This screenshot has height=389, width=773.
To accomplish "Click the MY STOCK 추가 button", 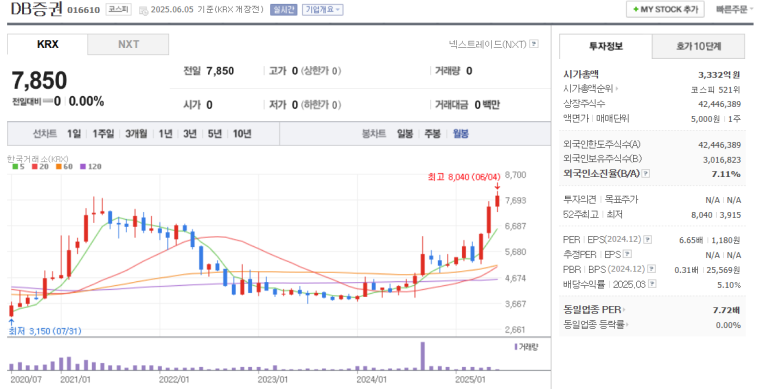I will click(x=665, y=9).
